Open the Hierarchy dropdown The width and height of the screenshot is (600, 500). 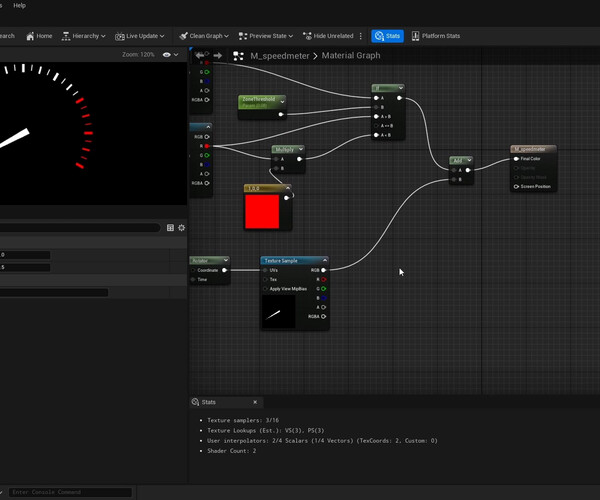[83, 36]
